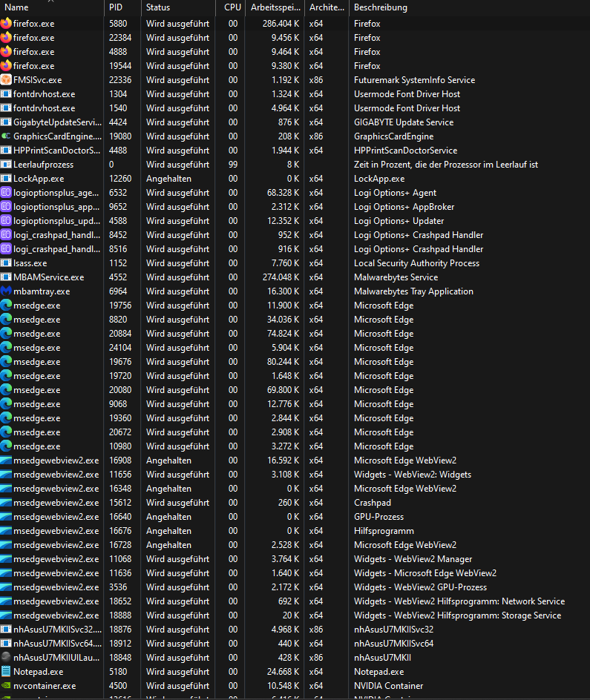Click the GIGABYTE Update Service description

(x=404, y=122)
